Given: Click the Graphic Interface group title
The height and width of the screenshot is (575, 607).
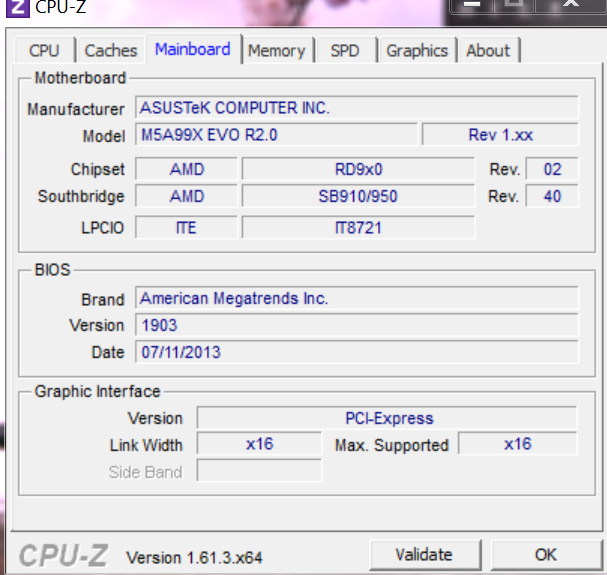Looking at the screenshot, I should (97, 391).
